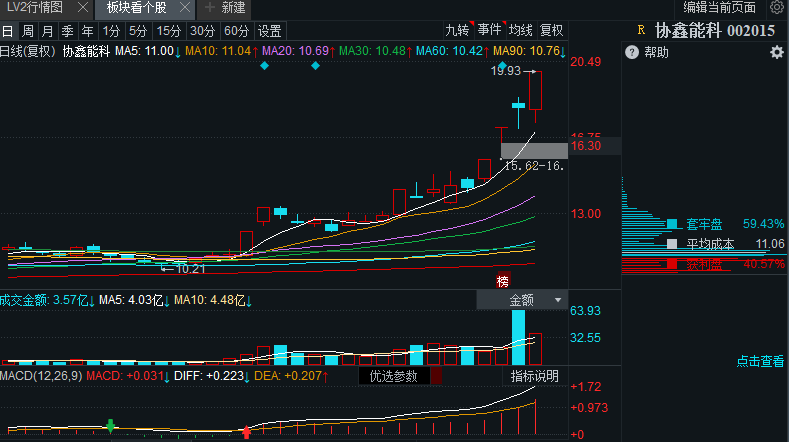Select the 周 weekly period

coord(28,31)
